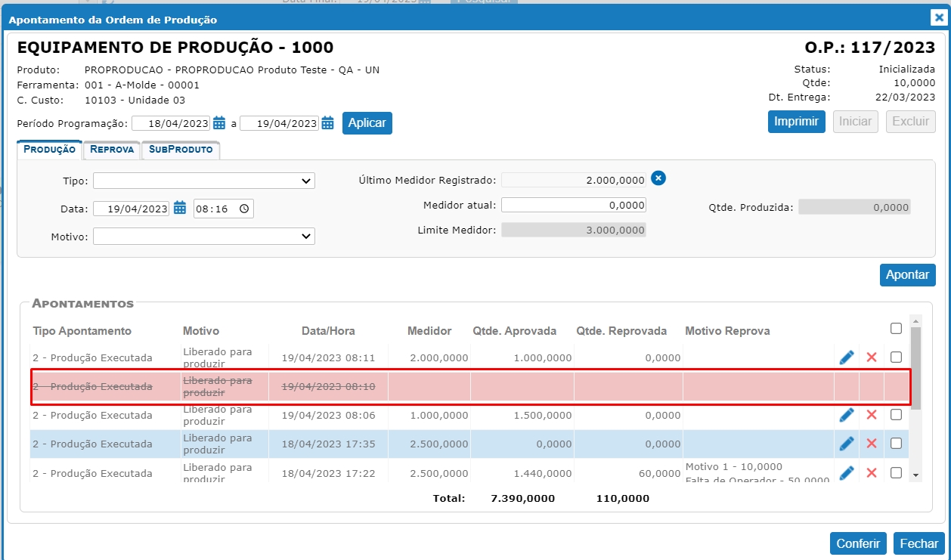
Task: Check the box for the 19/04/2023 08:11 entry
Action: (896, 357)
